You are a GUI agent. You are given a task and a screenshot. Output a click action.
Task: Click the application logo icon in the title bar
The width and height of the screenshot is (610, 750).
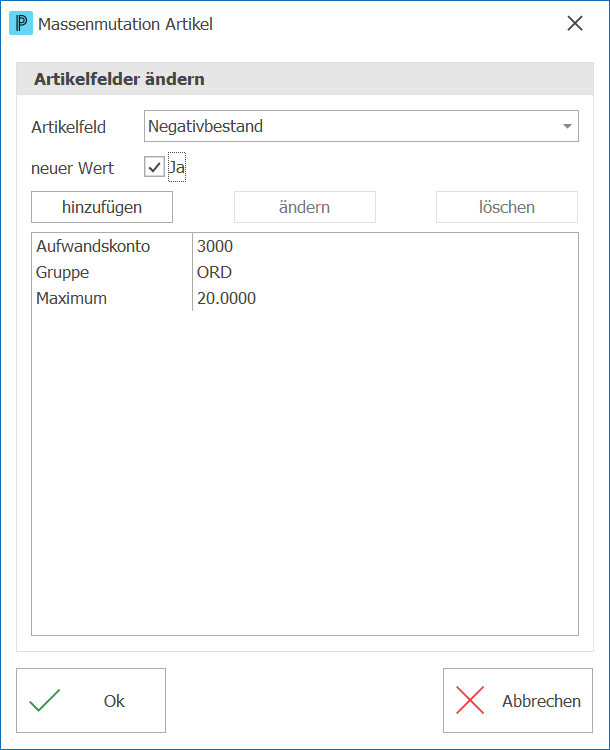(21, 23)
